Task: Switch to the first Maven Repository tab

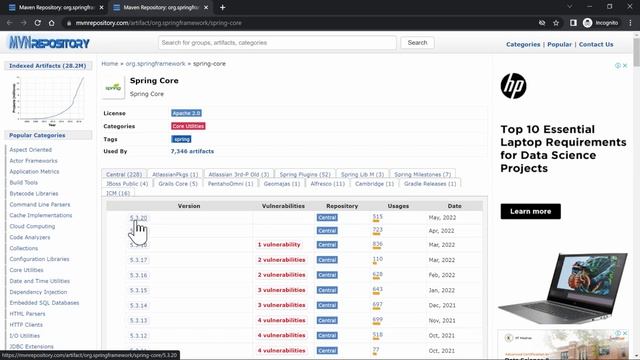Action: 55,7
